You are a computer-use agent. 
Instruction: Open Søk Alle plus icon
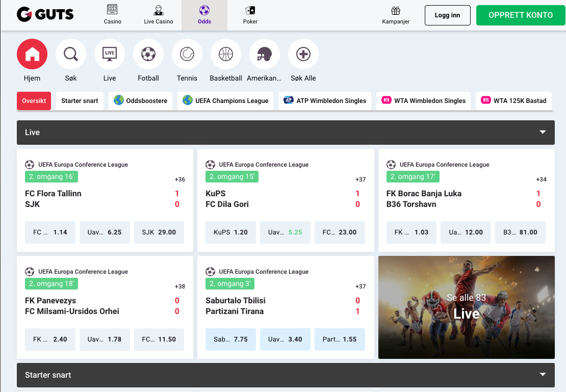point(303,54)
